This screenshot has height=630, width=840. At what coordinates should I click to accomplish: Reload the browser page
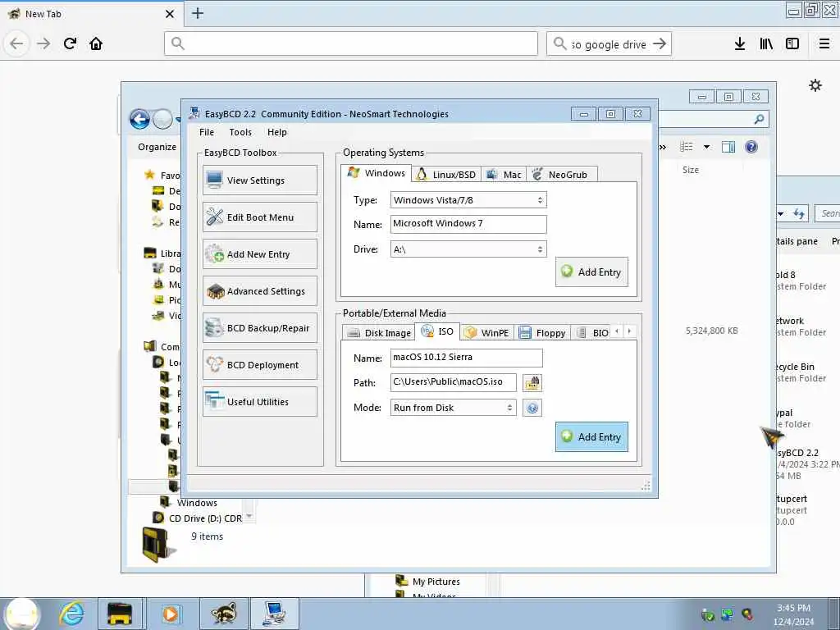[x=71, y=43]
